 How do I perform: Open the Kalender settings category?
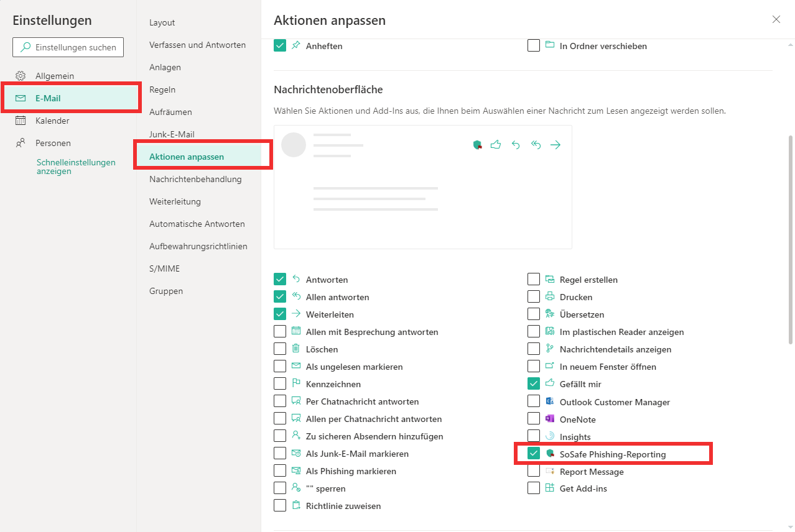pos(52,121)
